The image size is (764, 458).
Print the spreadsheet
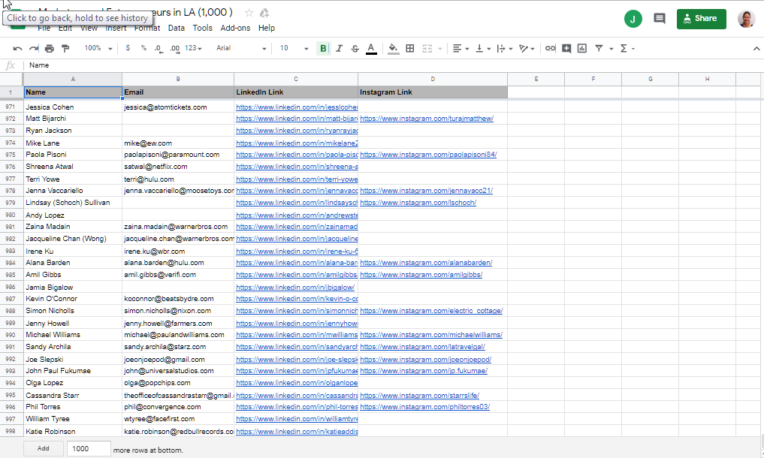pyautogui.click(x=49, y=48)
